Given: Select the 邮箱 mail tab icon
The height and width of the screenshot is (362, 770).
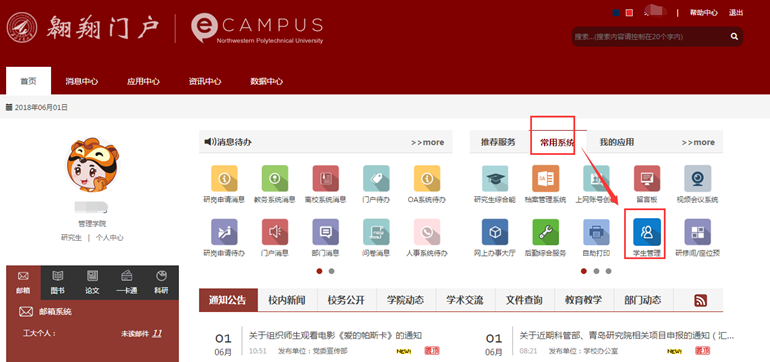Looking at the screenshot, I should 23,276.
